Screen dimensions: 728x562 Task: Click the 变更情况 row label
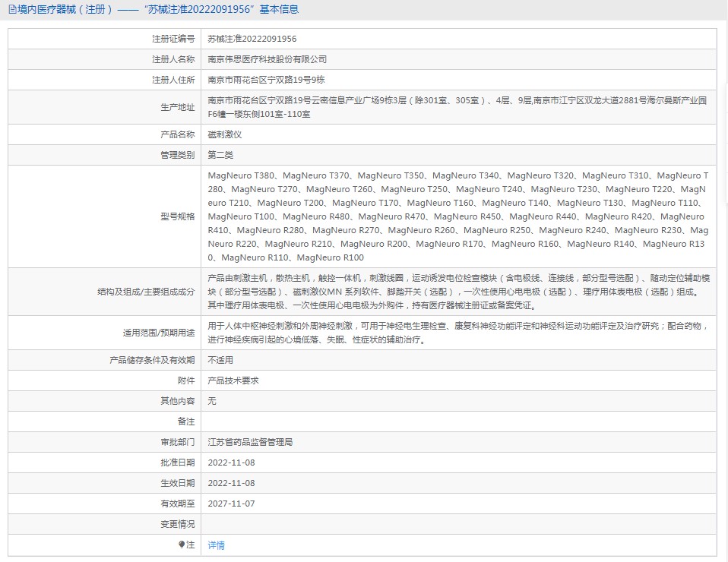[177, 524]
